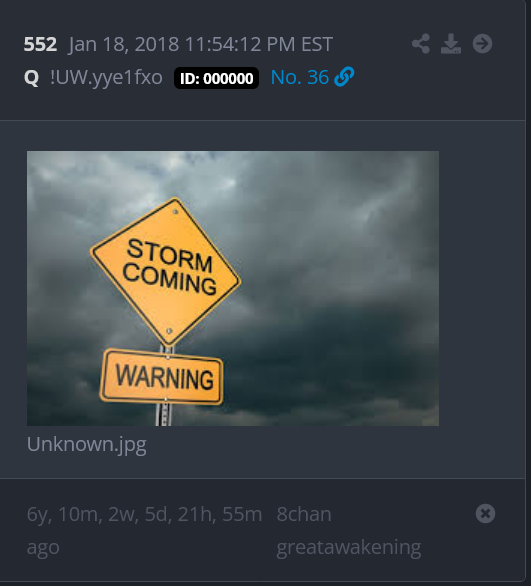
Task: Open the No. 36 post link
Action: (300, 77)
